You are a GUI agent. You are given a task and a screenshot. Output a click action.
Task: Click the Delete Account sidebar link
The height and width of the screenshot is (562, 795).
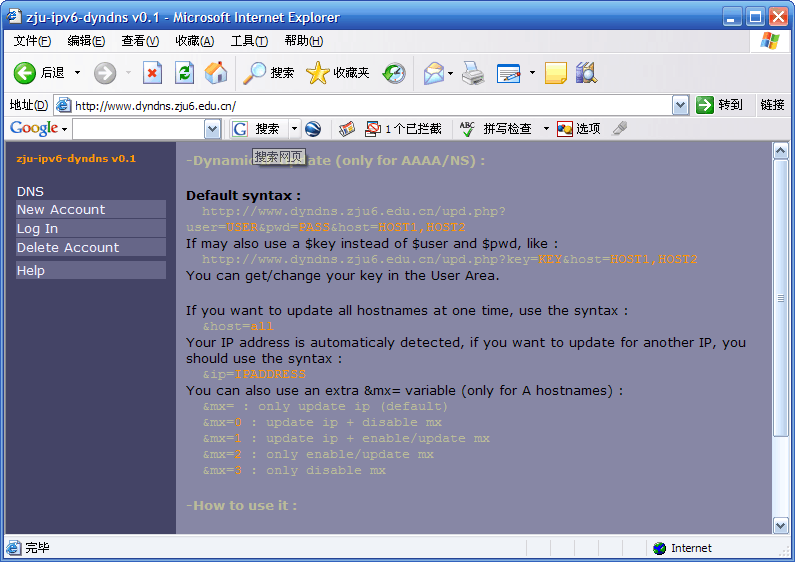pyautogui.click(x=68, y=247)
